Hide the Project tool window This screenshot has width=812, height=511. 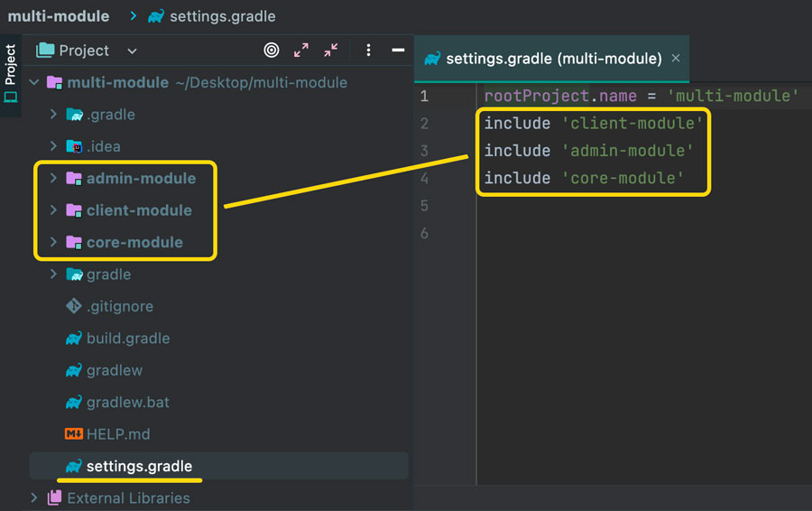pos(398,51)
